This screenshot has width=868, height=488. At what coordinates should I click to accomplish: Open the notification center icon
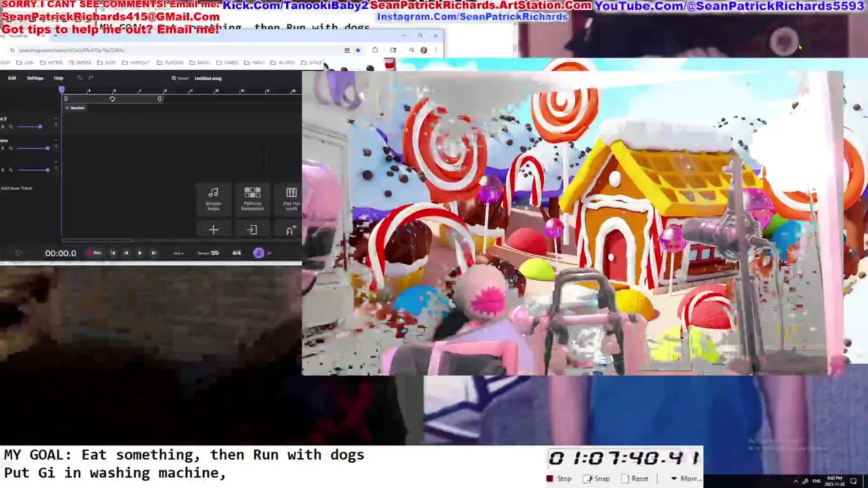pos(854,481)
